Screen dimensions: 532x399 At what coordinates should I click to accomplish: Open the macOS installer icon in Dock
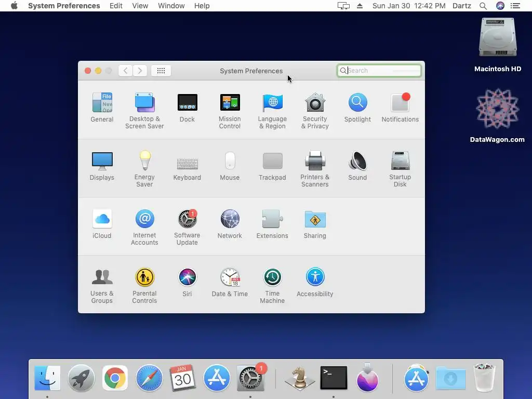(x=367, y=377)
